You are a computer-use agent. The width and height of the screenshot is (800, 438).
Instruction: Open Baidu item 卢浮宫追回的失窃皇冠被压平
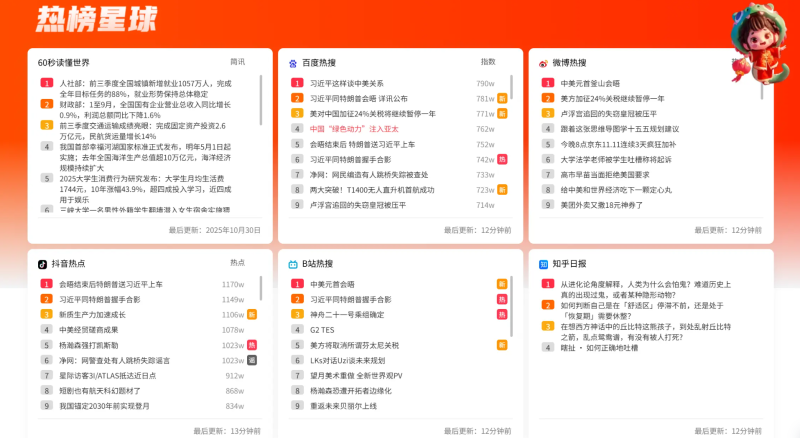click(358, 205)
